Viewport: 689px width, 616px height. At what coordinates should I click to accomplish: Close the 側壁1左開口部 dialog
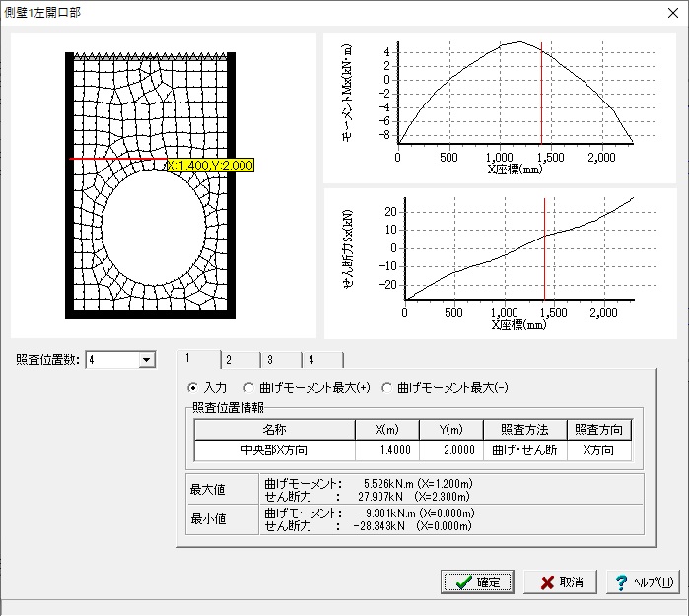click(673, 12)
